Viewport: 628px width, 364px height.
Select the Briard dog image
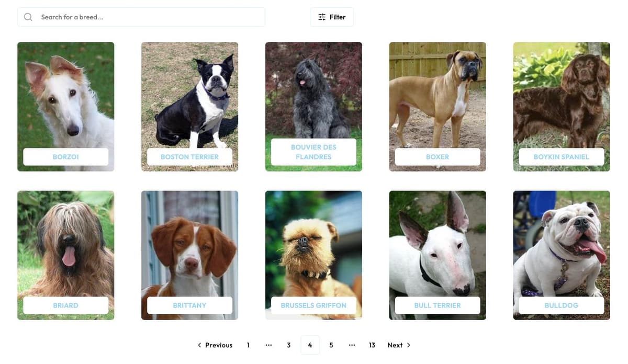(66, 255)
